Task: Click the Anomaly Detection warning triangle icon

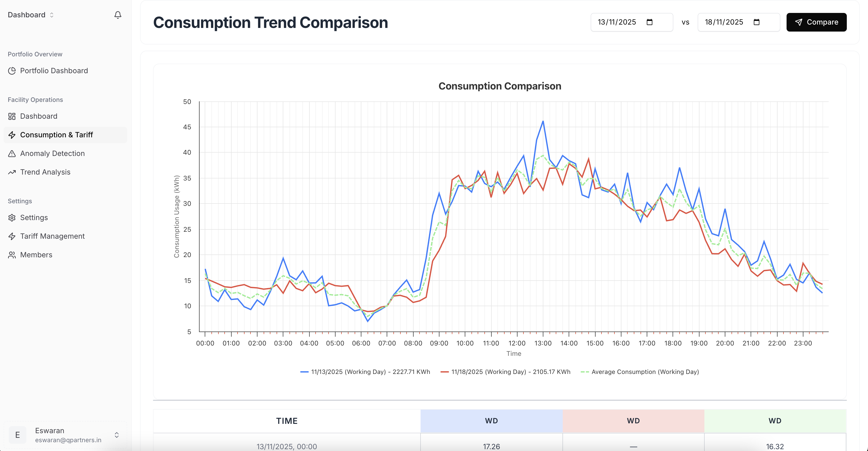Action: 12,154
